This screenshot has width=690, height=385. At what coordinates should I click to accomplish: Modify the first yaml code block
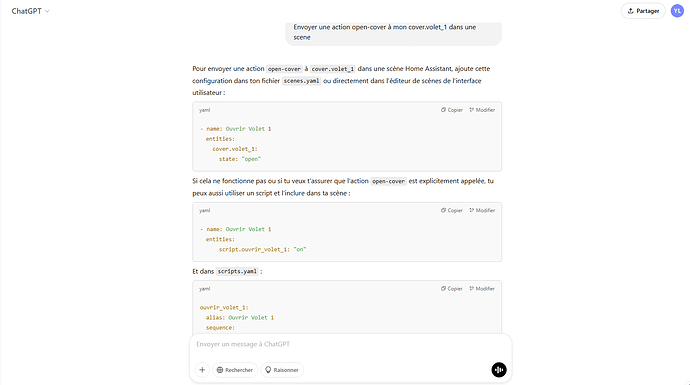[482, 110]
